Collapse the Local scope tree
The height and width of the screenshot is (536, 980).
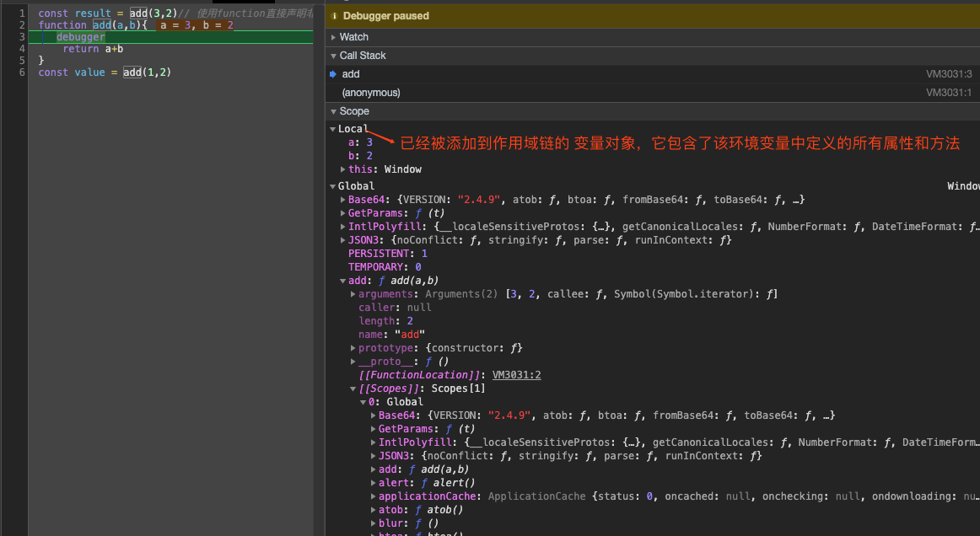tap(333, 129)
